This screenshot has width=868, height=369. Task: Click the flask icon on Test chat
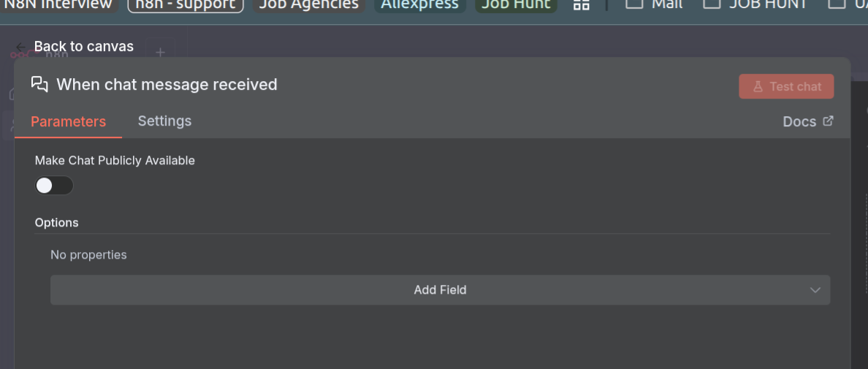point(758,86)
